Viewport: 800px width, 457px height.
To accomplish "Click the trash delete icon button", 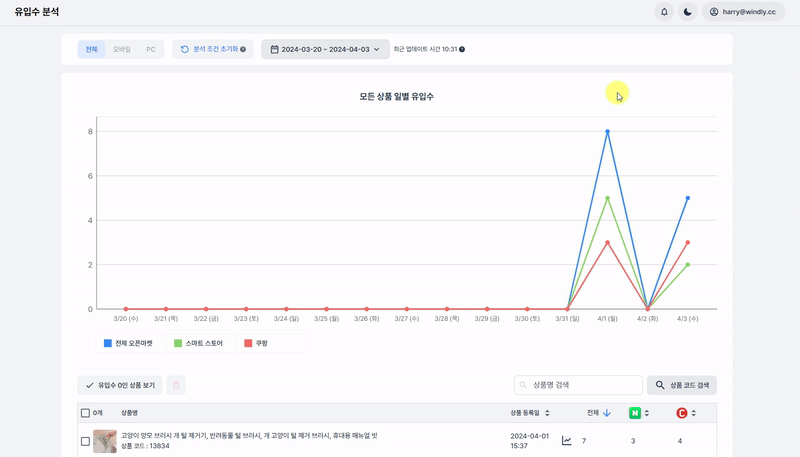I will pyautogui.click(x=176, y=385).
